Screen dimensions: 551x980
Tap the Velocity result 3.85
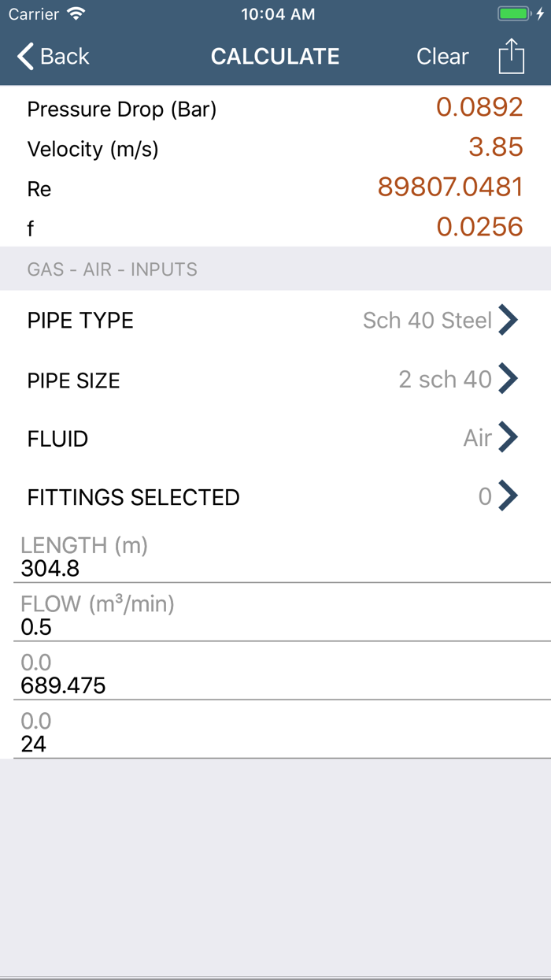(495, 147)
